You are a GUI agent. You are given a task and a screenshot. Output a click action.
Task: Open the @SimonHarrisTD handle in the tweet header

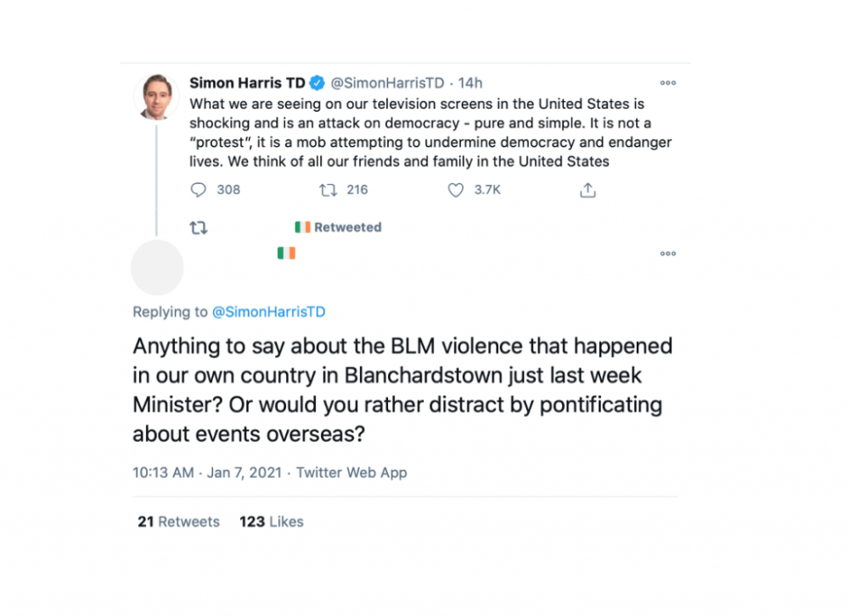[386, 83]
